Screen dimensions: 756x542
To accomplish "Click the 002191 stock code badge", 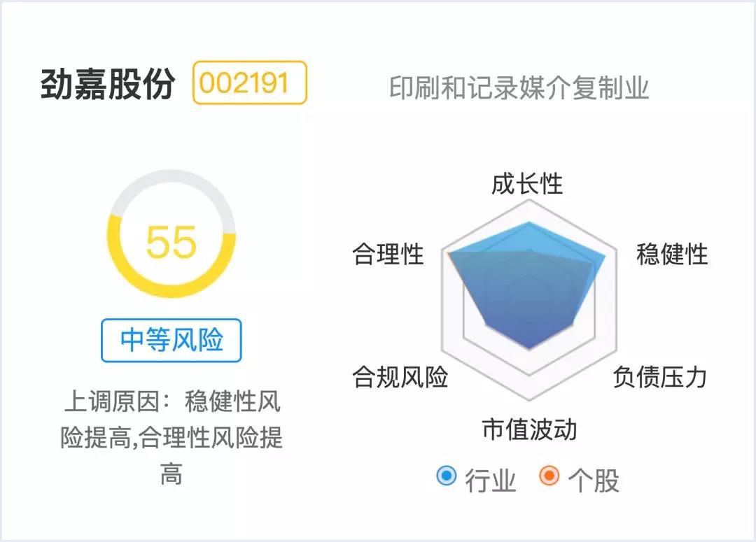I will [250, 83].
